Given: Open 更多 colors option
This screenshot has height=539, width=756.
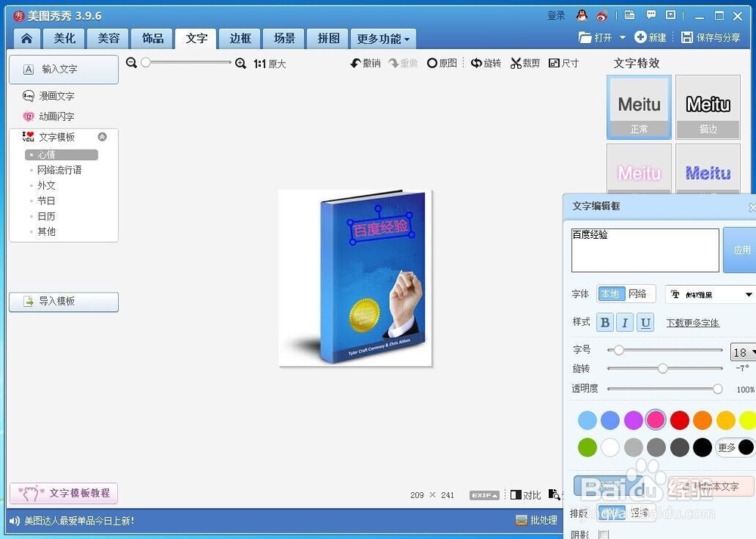Looking at the screenshot, I should 735,448.
